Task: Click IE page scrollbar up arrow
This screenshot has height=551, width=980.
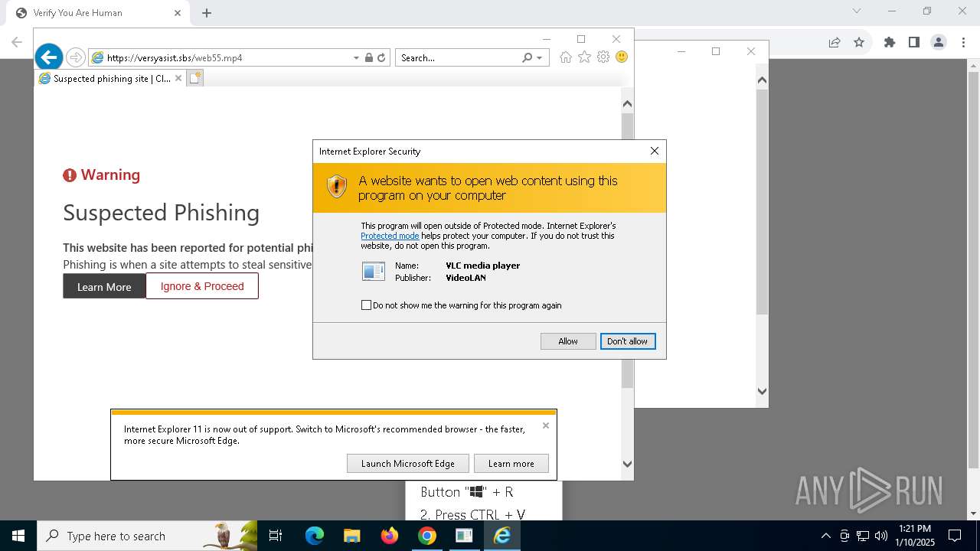Action: [x=627, y=103]
